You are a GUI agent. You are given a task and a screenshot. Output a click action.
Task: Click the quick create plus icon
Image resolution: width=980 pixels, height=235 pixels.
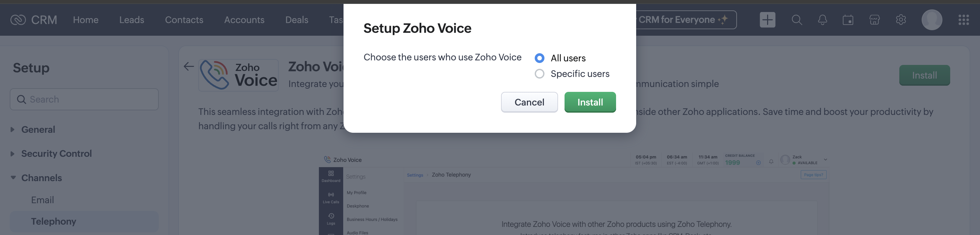click(767, 20)
